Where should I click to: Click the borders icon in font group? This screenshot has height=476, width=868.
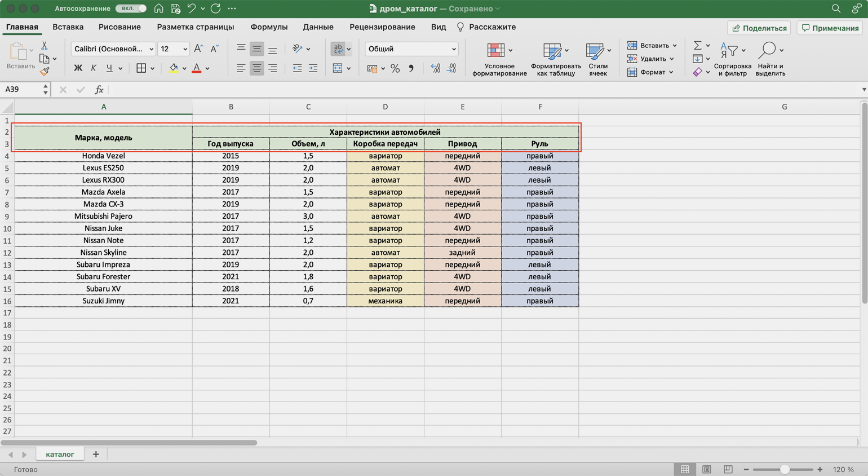141,68
